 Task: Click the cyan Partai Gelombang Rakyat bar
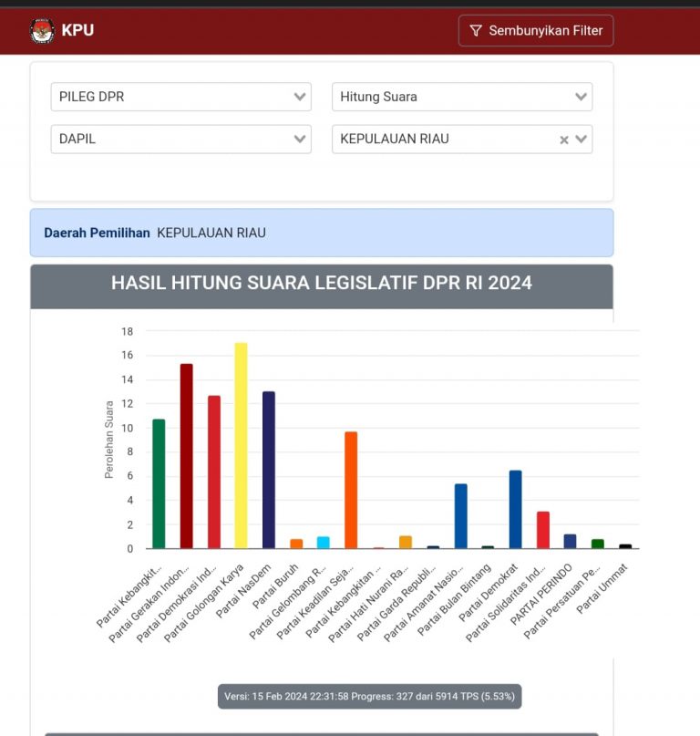[x=324, y=543]
